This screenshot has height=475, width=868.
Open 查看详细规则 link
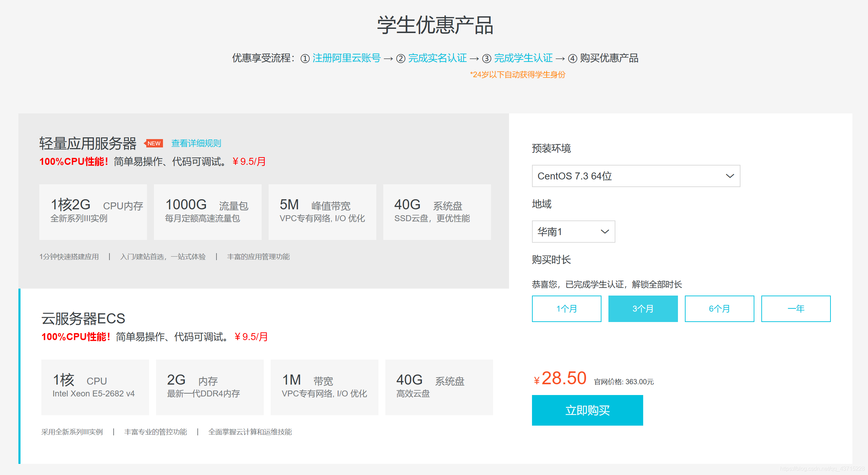point(196,143)
